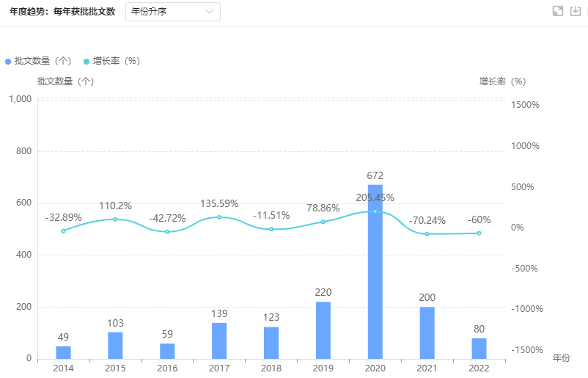The width and height of the screenshot is (588, 378).
Task: Toggle the 增长率 (%) legend series
Action: tap(111, 61)
